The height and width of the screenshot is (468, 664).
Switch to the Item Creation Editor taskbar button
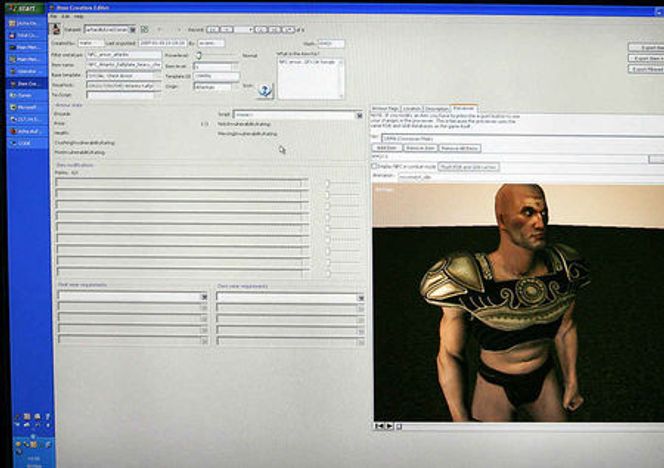pyautogui.click(x=28, y=83)
